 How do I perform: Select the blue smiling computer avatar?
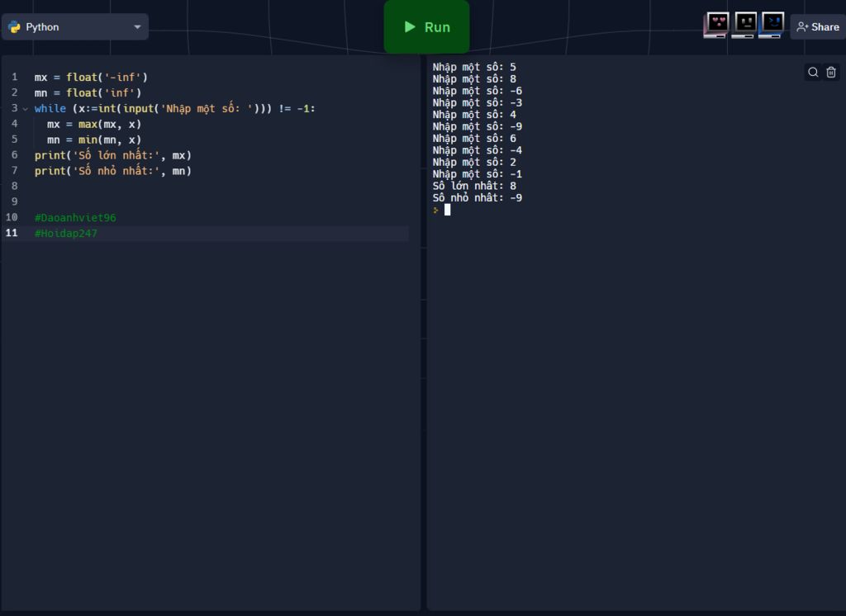(772, 25)
